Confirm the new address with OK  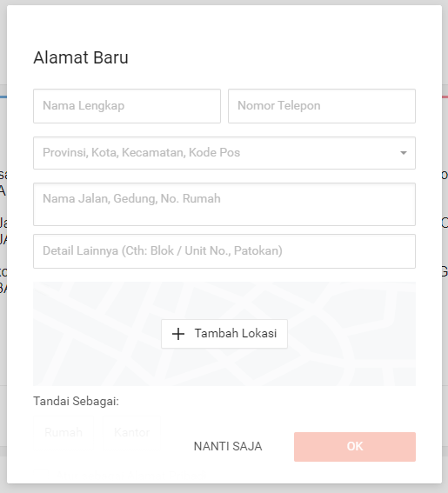point(355,447)
